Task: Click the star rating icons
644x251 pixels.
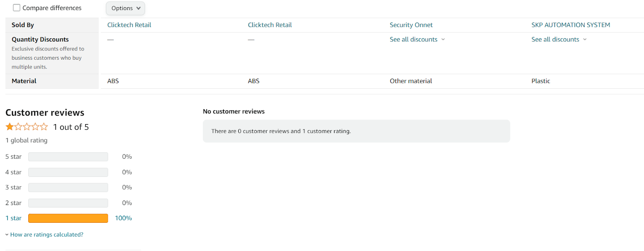Action: [x=27, y=127]
